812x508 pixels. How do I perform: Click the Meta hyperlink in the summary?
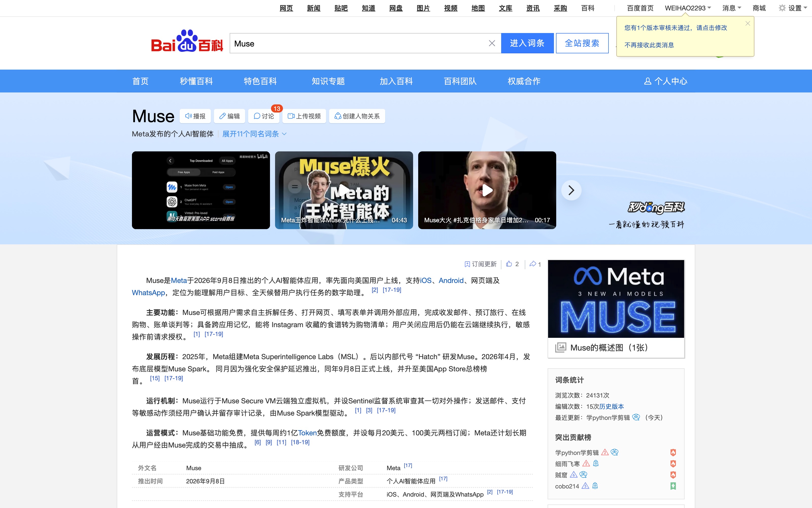(179, 280)
